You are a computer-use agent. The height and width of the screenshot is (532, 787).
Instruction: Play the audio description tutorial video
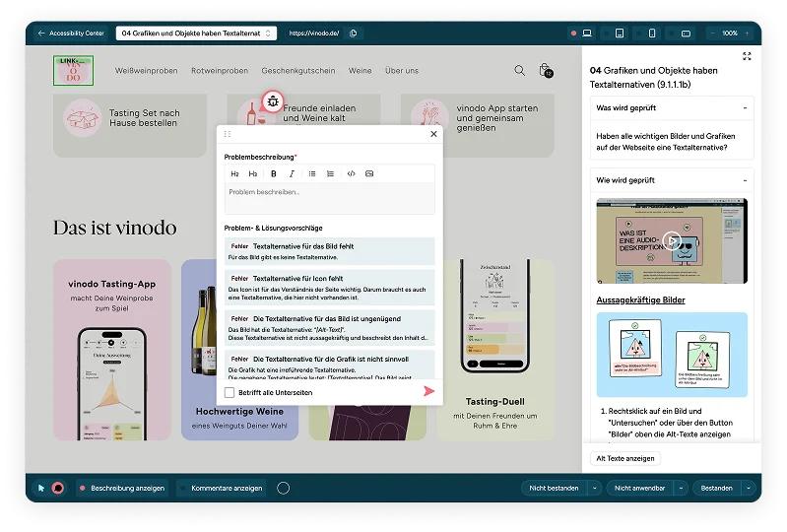(x=672, y=241)
